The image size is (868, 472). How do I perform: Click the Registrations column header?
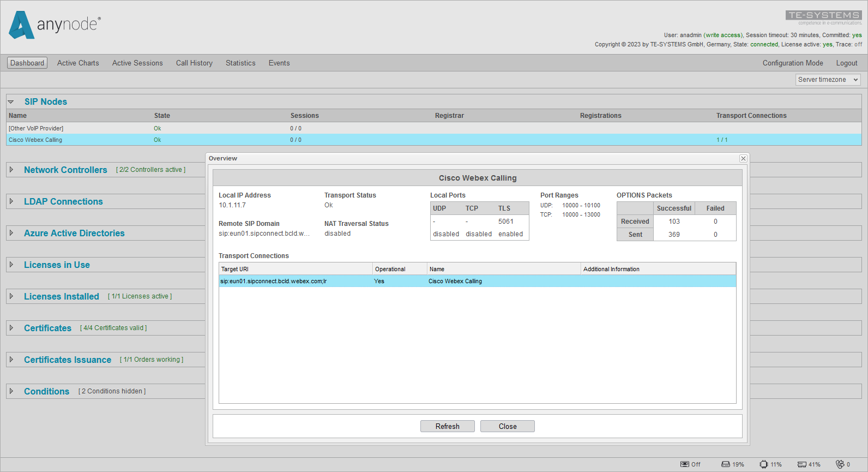click(600, 116)
